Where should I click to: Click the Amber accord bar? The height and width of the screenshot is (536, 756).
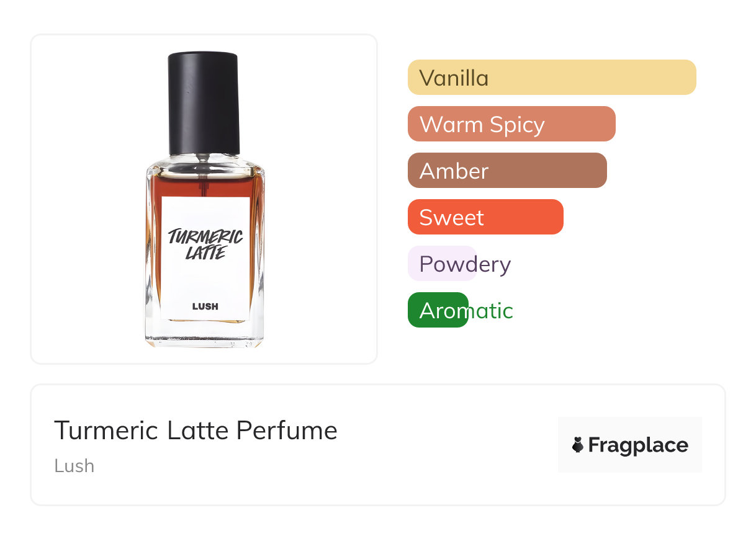[507, 171]
